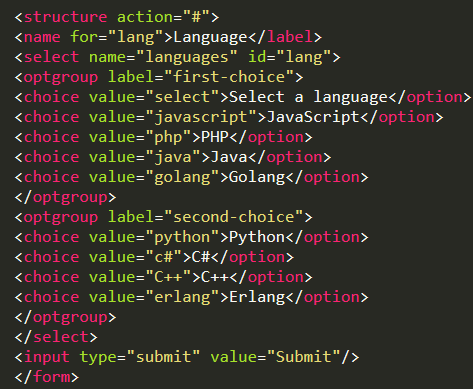473x389 pixels.
Task: Click the "Golang" option text
Action: 257,177
